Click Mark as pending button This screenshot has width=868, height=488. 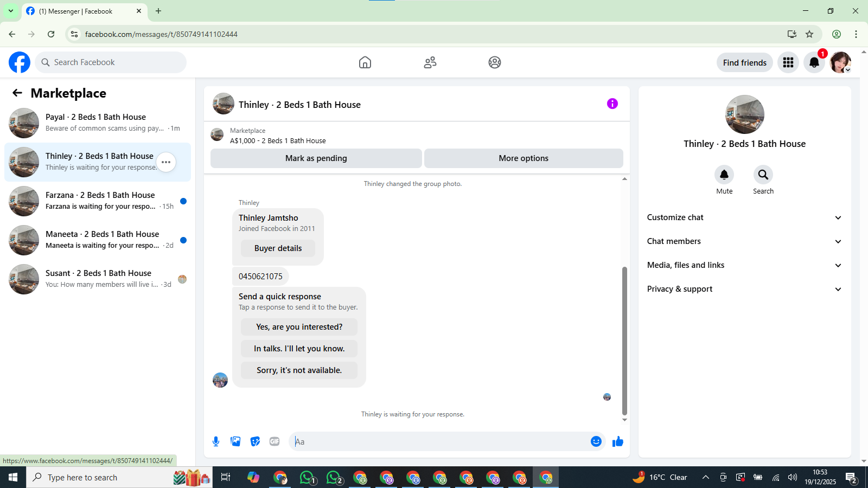(x=316, y=158)
